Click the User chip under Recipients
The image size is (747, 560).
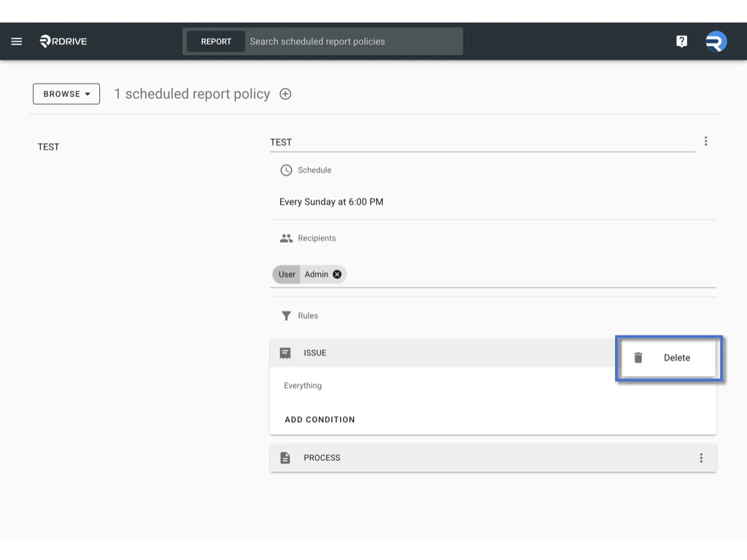[286, 274]
